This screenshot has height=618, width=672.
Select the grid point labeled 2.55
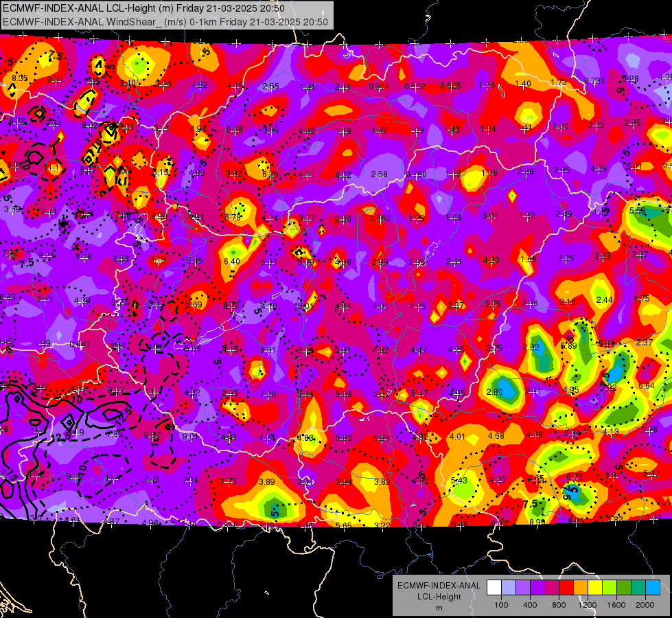click(271, 87)
